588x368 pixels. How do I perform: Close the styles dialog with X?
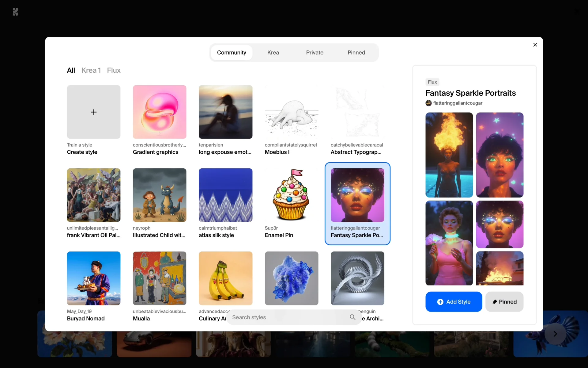(x=535, y=45)
